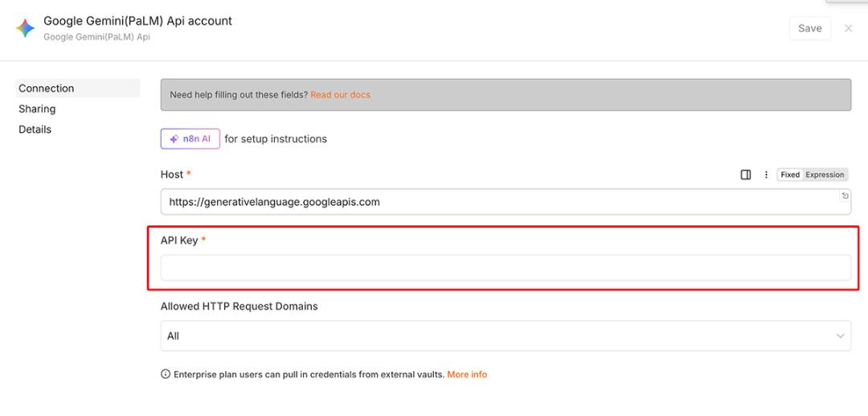Click the chevron arrow on the All dropdown

841,336
